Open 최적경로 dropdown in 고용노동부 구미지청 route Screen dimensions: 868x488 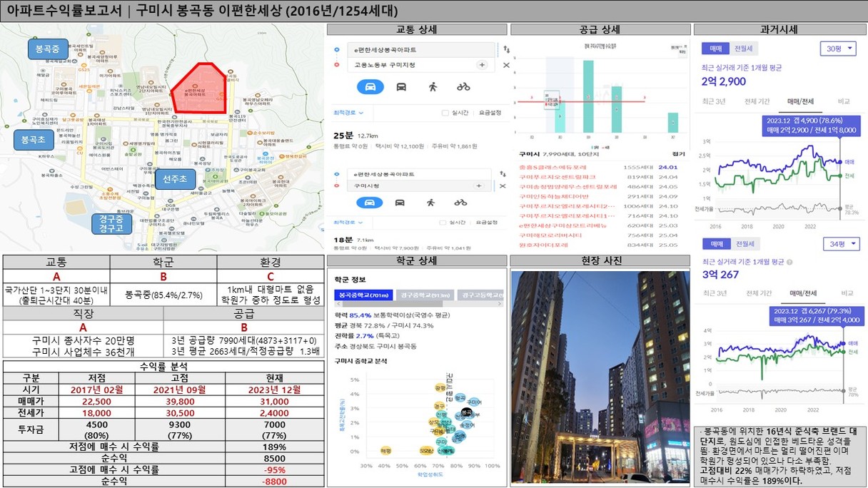pyautogui.click(x=348, y=113)
